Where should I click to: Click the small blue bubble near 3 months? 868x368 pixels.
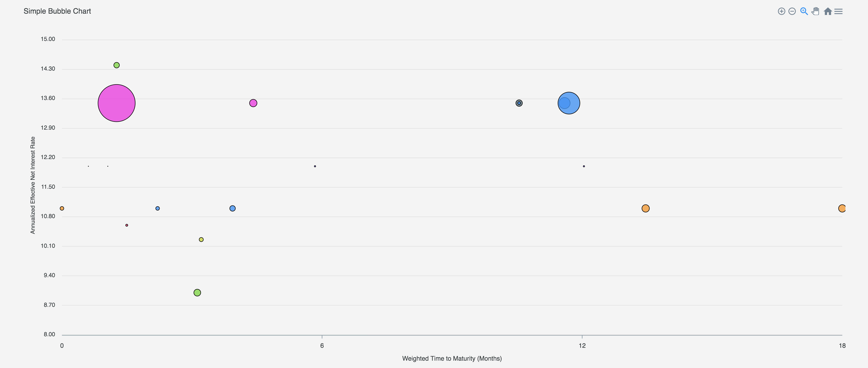click(158, 208)
